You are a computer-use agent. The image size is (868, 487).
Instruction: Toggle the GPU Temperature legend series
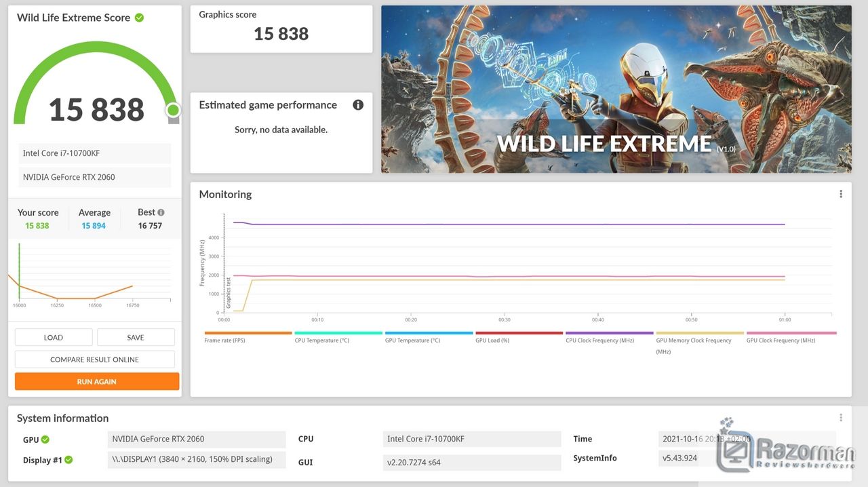[429, 337]
